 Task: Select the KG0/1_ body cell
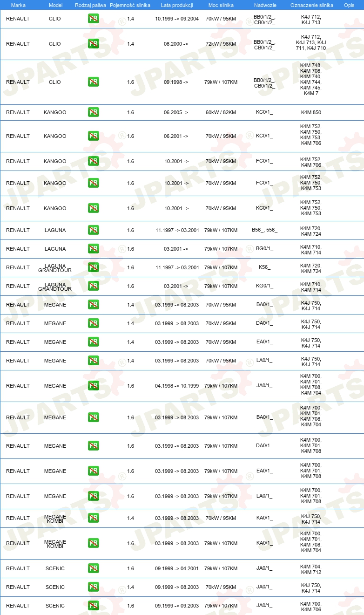(x=264, y=286)
